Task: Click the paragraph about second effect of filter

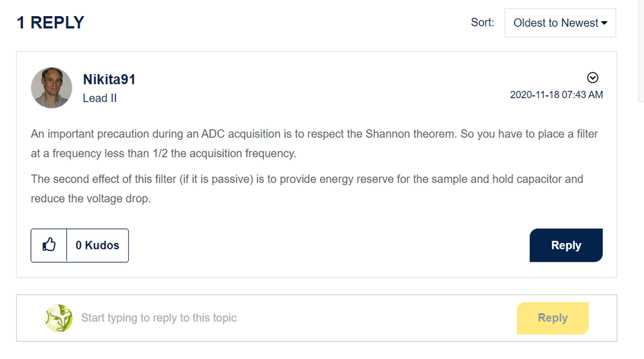Action: coord(307,189)
